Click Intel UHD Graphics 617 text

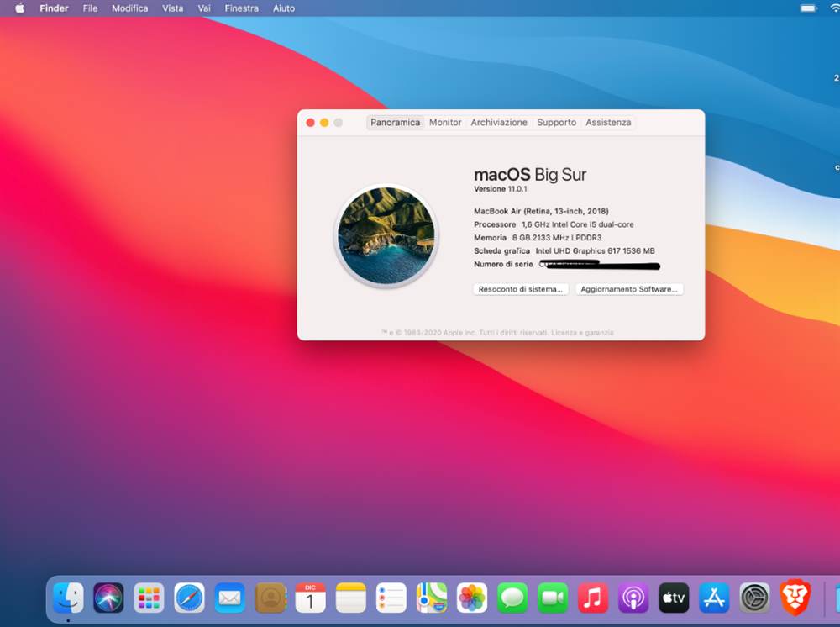point(595,250)
